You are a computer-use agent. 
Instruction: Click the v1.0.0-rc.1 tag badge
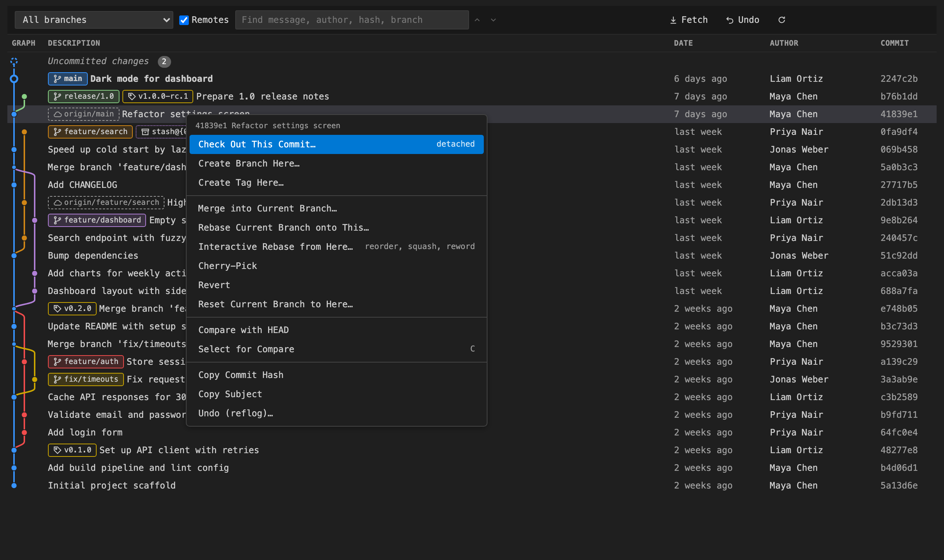[x=158, y=97]
